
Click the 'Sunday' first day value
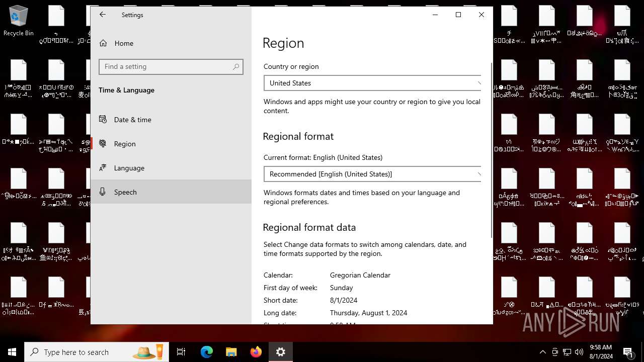click(341, 288)
